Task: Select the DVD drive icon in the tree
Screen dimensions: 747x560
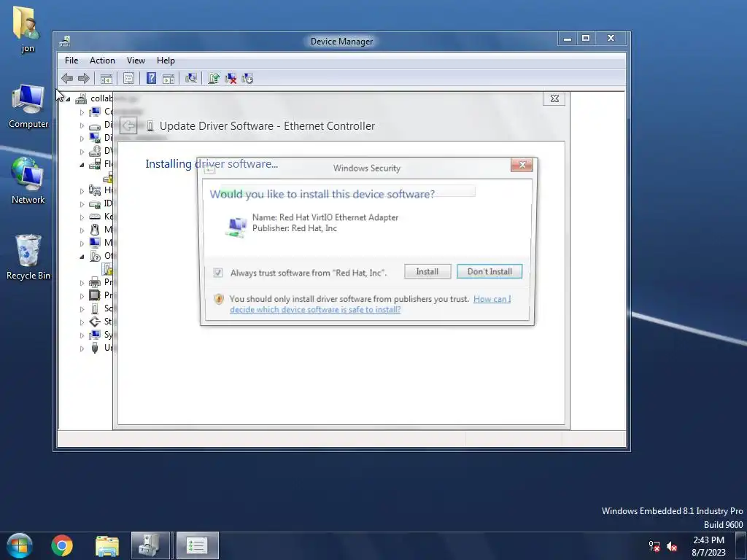Action: pos(95,151)
